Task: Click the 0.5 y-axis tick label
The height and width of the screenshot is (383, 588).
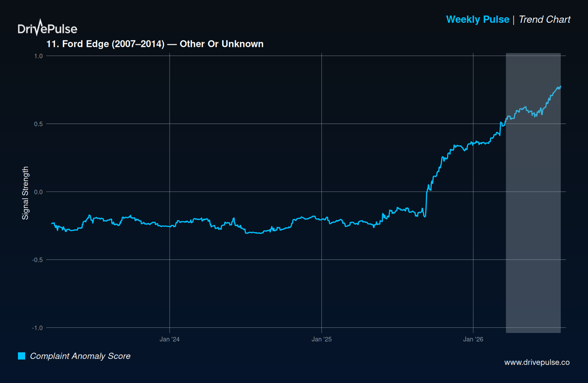Action: pos(38,124)
